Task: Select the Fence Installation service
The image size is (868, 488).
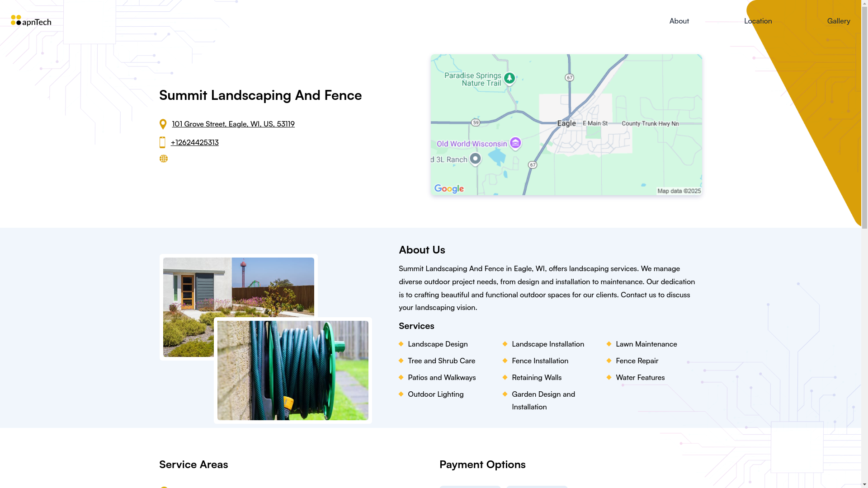Action: click(x=540, y=361)
